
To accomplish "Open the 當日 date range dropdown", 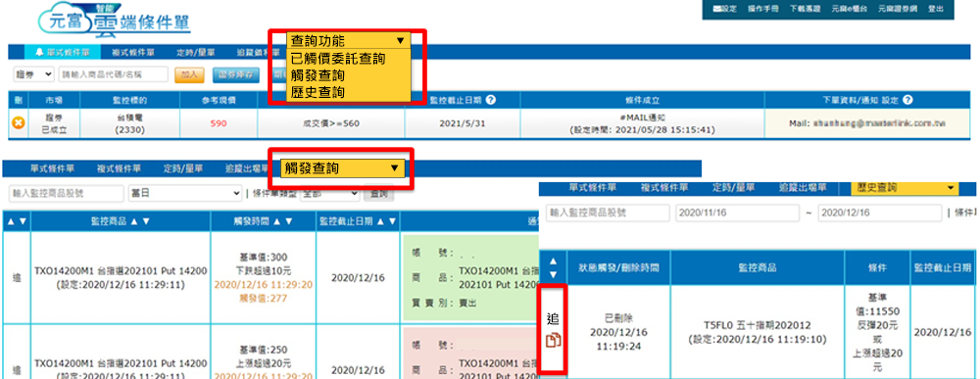I will pos(185,194).
